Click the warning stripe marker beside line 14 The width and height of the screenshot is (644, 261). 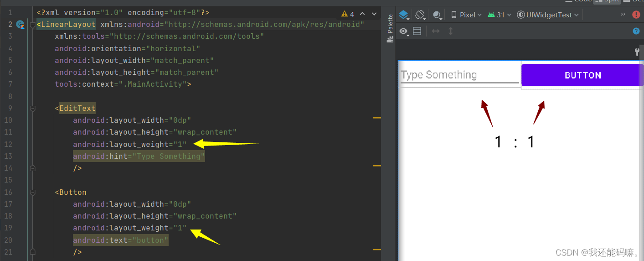pyautogui.click(x=377, y=166)
